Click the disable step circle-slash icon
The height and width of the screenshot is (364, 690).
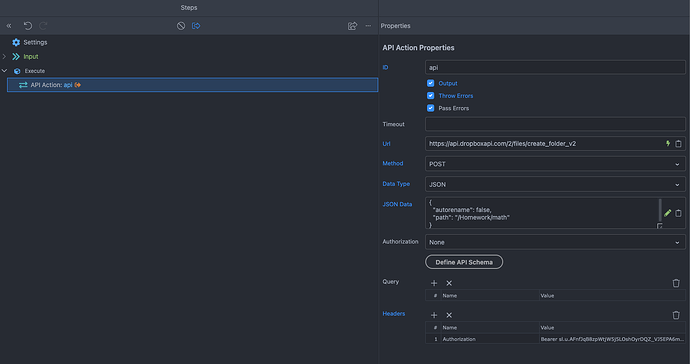[181, 26]
